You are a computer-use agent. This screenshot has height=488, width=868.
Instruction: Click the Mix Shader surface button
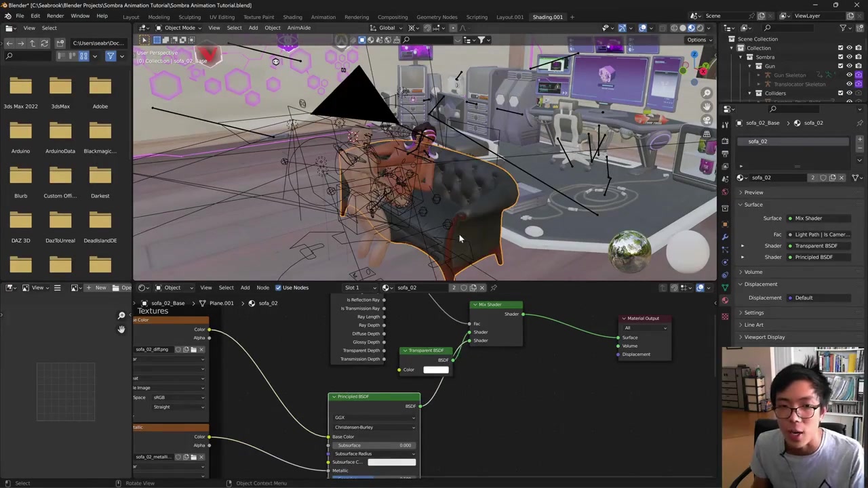point(817,218)
